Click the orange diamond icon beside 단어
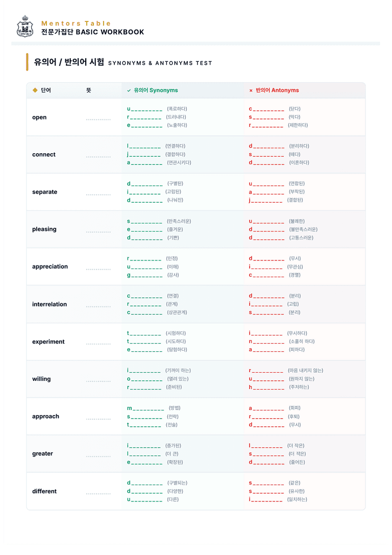The width and height of the screenshot is (392, 555). point(35,90)
